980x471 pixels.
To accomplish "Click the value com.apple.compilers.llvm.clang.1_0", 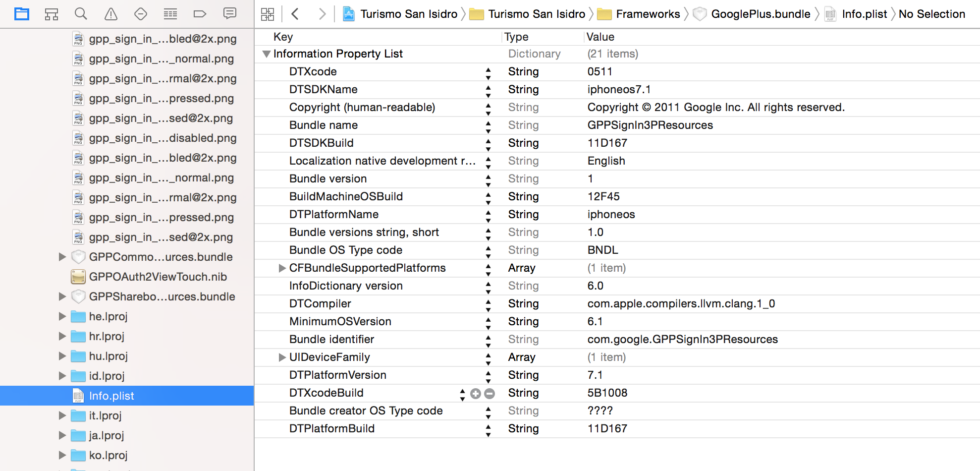I will click(x=681, y=303).
